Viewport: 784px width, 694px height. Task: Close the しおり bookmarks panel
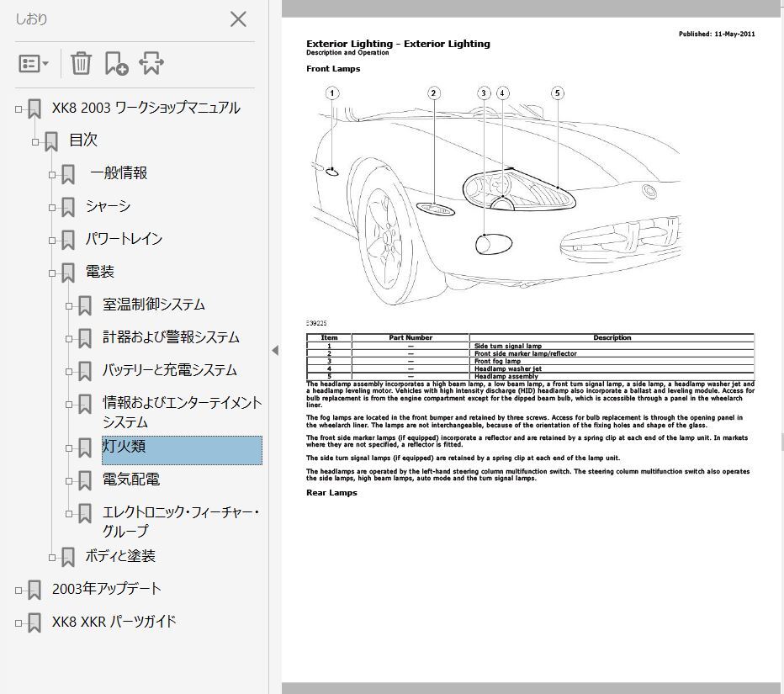tap(238, 19)
